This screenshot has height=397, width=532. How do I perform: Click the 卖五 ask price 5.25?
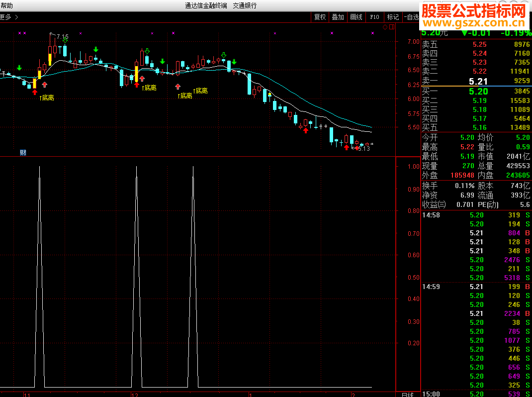(480, 44)
